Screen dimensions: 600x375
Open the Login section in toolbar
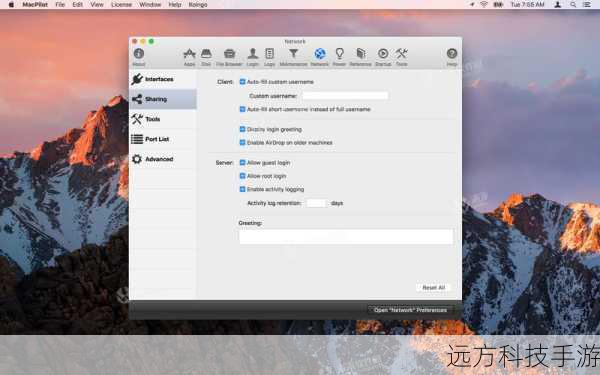(253, 57)
